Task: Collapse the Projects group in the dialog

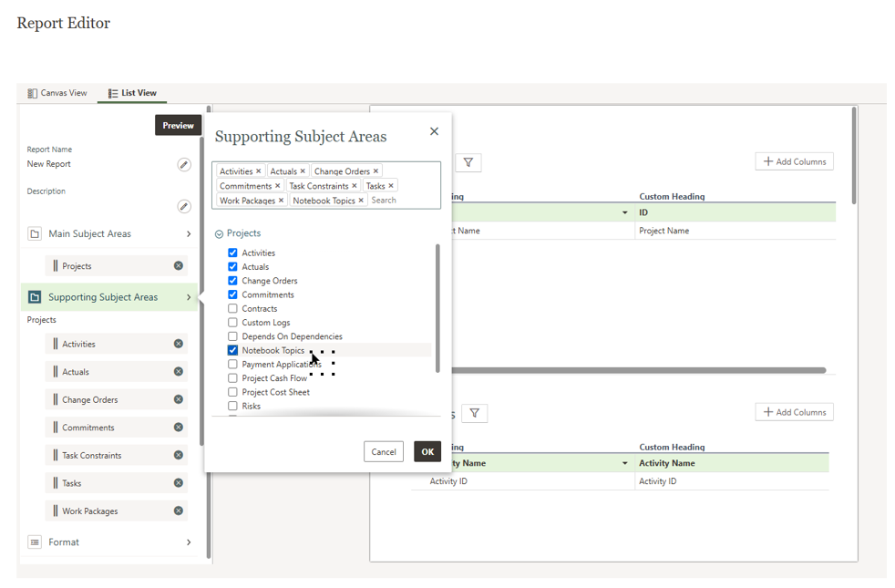Action: click(x=220, y=234)
